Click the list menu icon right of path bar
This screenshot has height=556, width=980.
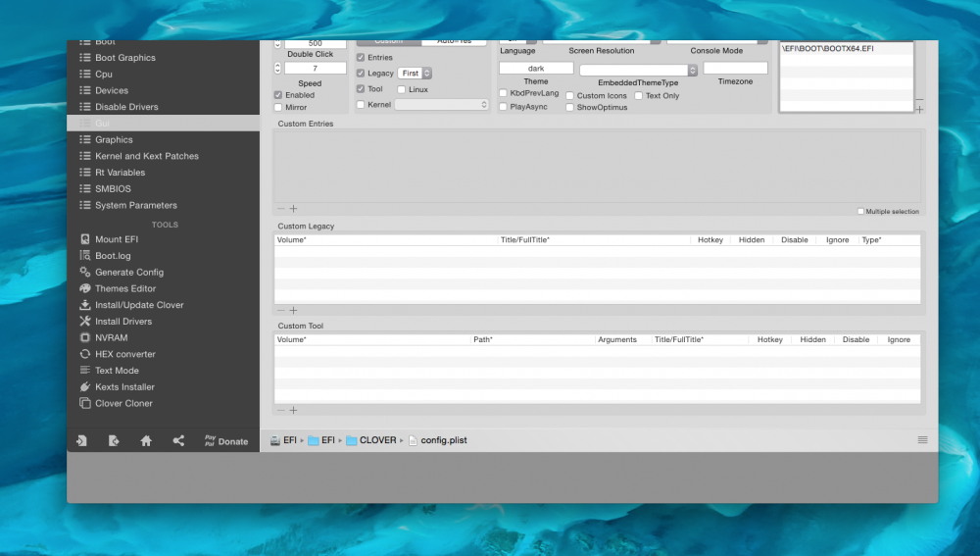coord(922,440)
